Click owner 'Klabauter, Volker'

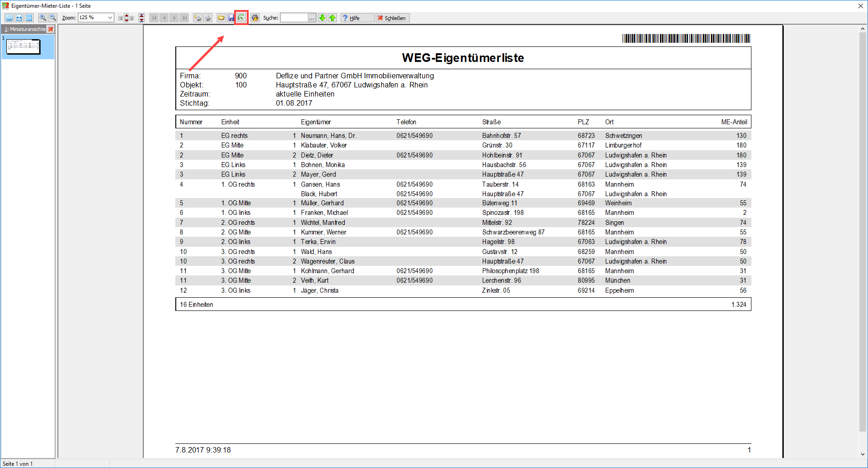point(324,145)
